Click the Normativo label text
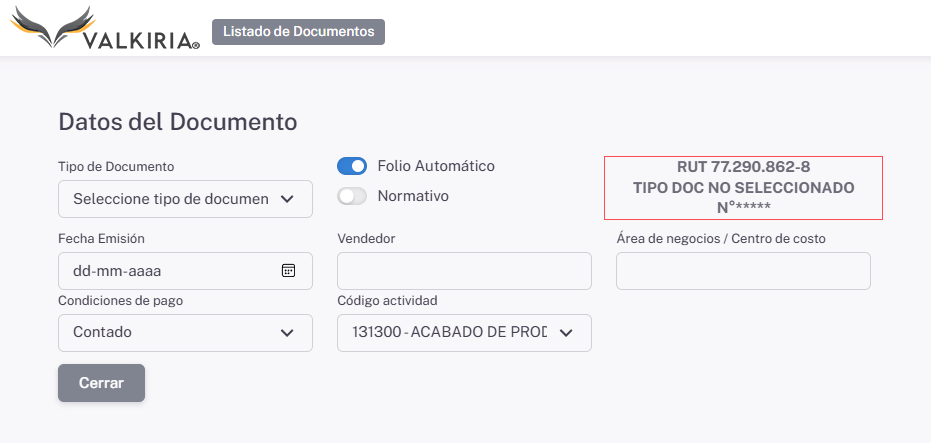This screenshot has height=443, width=931. [x=412, y=196]
